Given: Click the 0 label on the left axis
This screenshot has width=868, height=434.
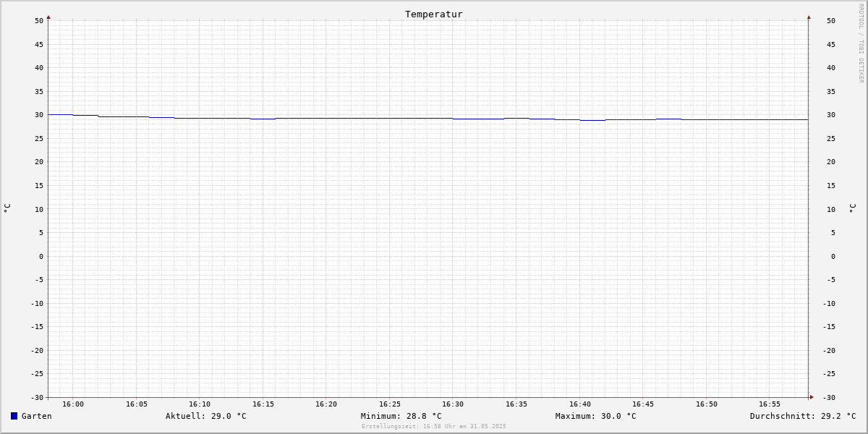Looking at the screenshot, I should (x=41, y=256).
